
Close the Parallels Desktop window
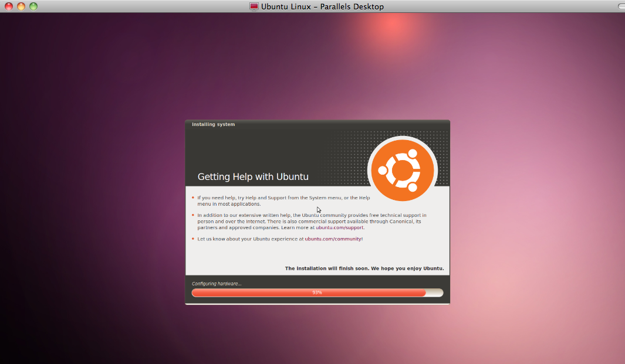(9, 6)
